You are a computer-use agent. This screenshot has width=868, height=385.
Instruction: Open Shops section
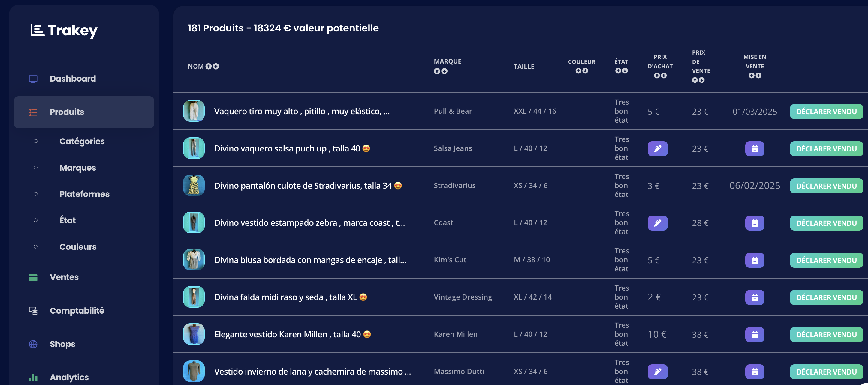tap(62, 344)
